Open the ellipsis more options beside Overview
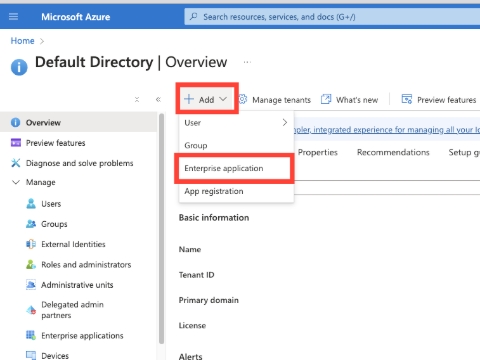Screen dimensions: 480x360 (x=247, y=62)
